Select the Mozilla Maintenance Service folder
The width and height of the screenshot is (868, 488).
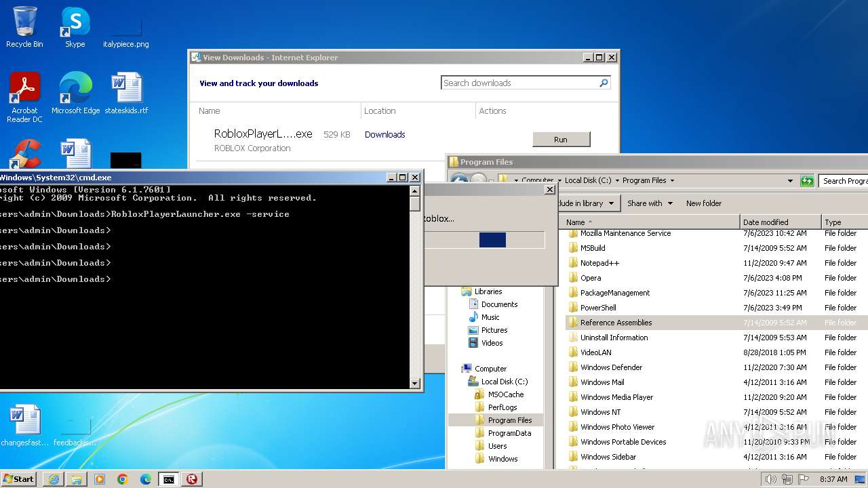coord(625,233)
